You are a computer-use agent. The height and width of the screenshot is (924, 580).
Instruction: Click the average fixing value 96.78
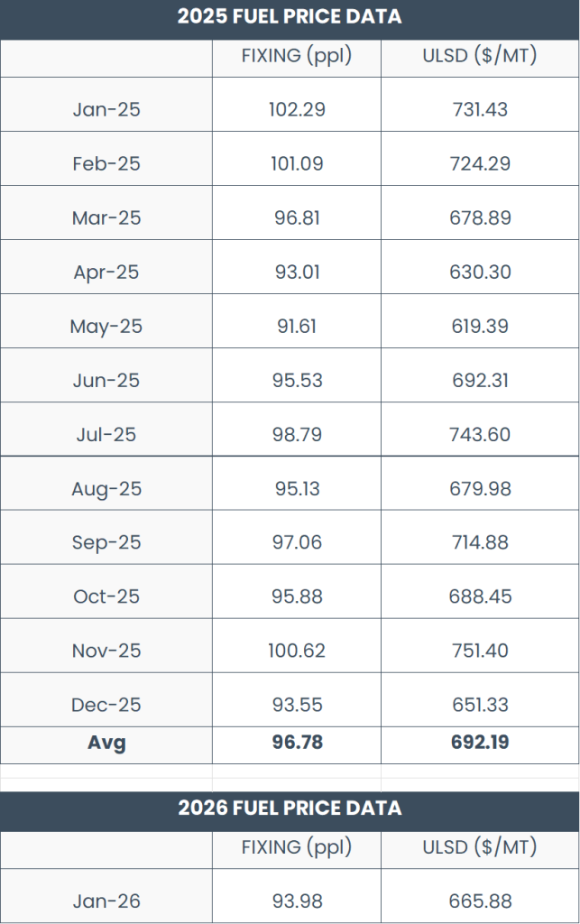pos(297,744)
